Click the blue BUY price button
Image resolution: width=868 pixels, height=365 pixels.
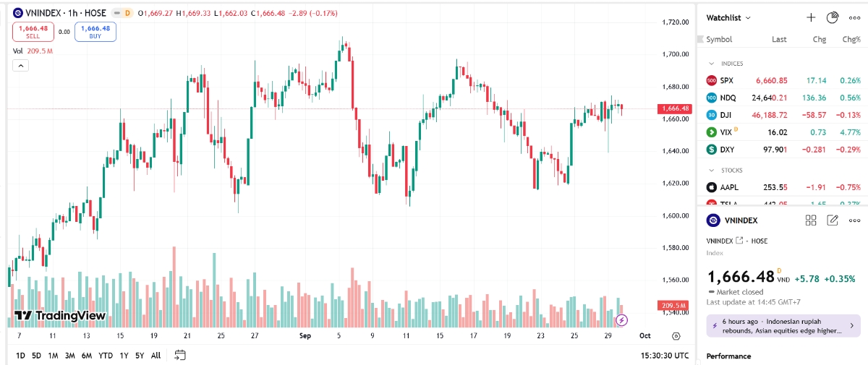(x=95, y=32)
